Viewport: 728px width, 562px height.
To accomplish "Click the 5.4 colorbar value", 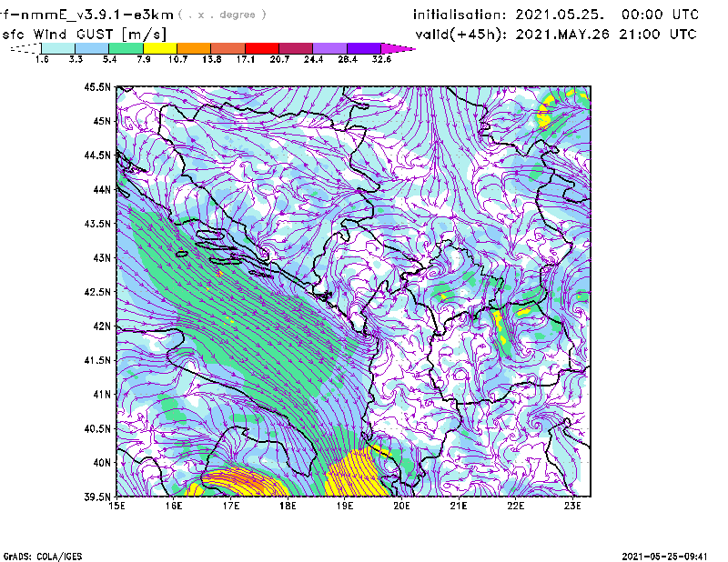I will click(109, 59).
